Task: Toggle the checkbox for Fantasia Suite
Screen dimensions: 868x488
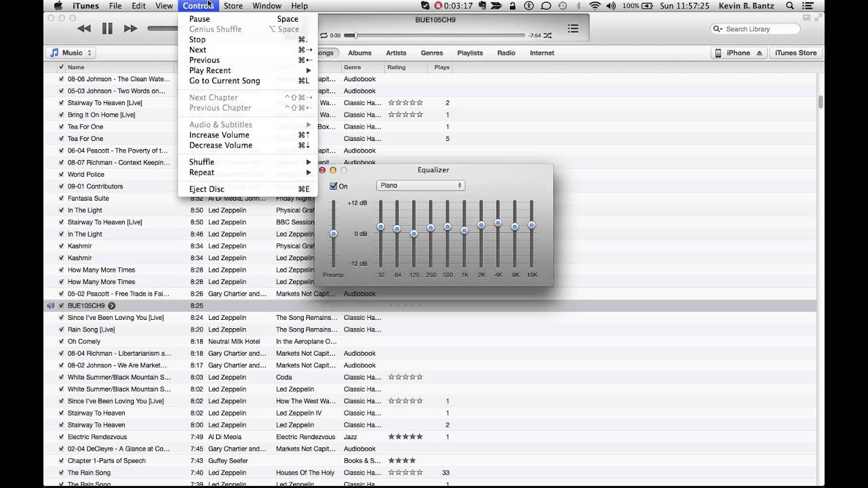Action: 61,198
